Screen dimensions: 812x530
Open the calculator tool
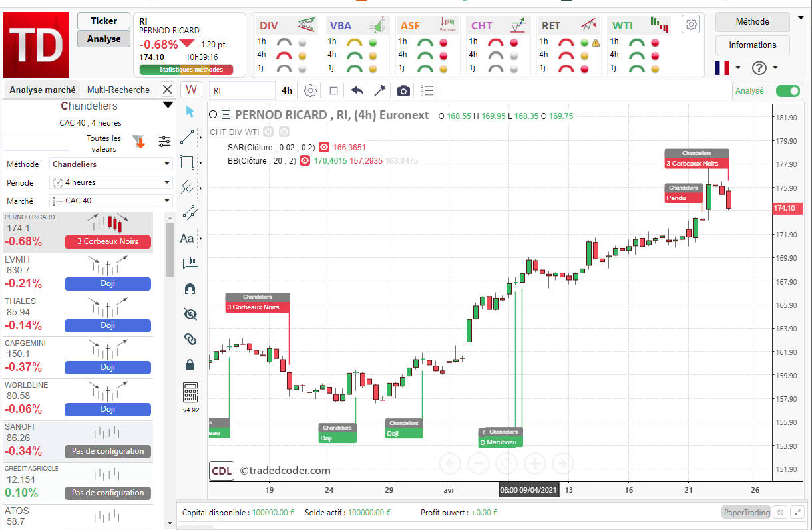coord(190,392)
